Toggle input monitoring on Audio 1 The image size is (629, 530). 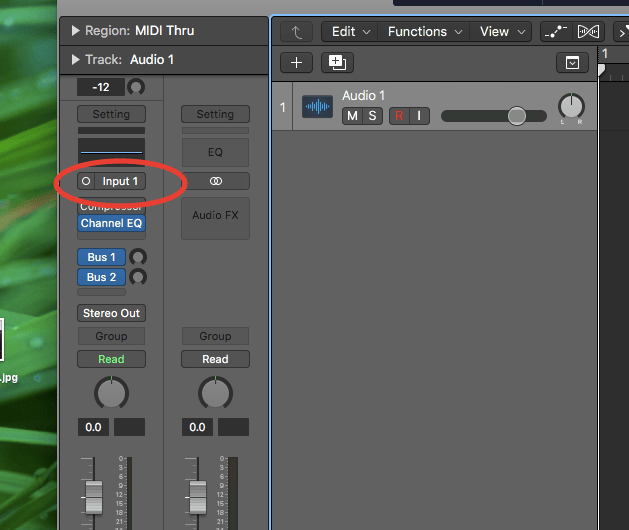click(419, 116)
